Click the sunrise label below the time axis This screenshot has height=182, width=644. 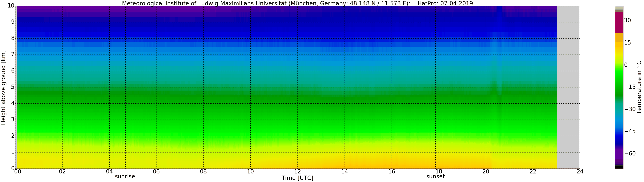125,176
